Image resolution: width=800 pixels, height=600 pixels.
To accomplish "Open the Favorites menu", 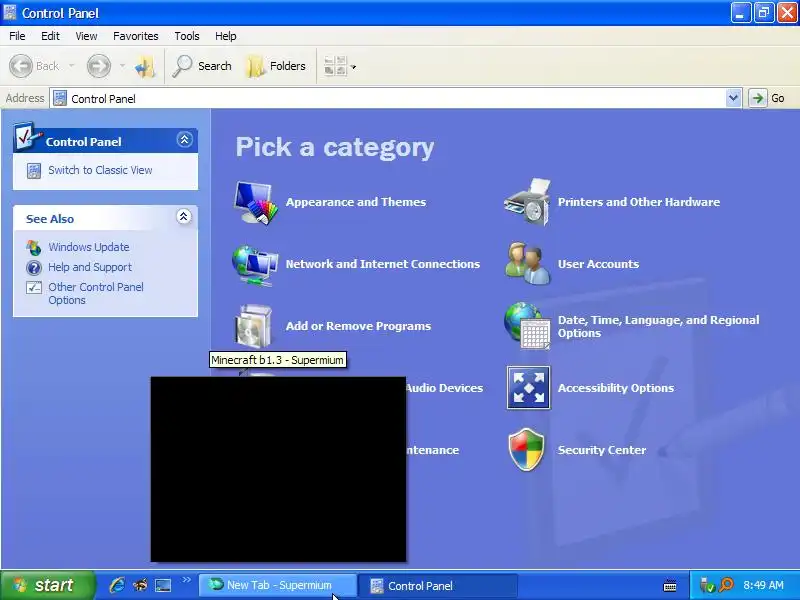I will click(136, 36).
